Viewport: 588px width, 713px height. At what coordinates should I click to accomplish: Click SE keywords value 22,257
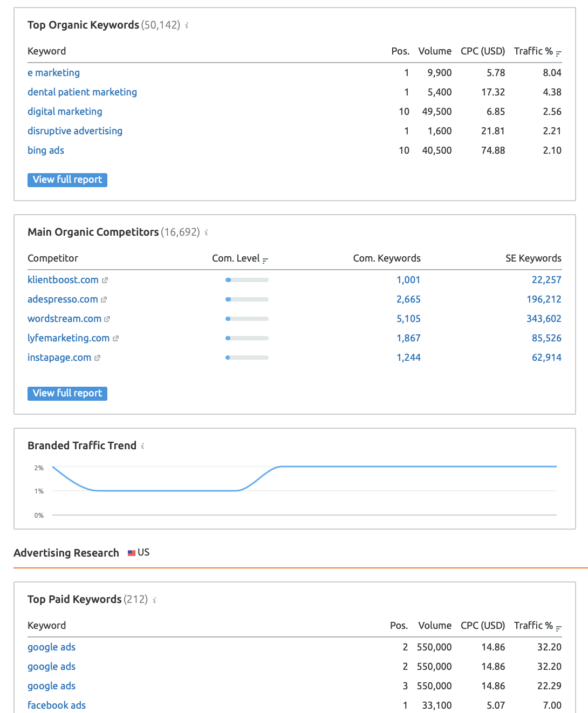click(x=546, y=280)
